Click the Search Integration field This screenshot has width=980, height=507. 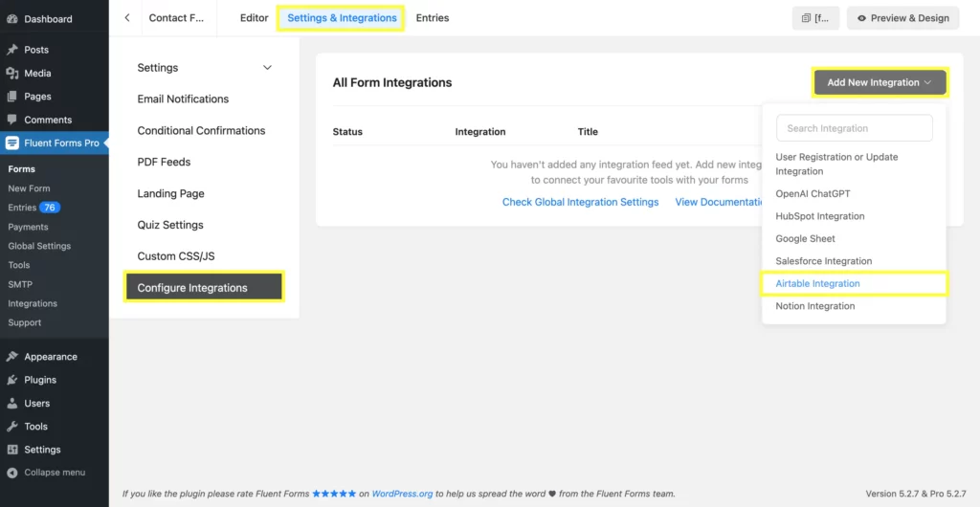(855, 128)
